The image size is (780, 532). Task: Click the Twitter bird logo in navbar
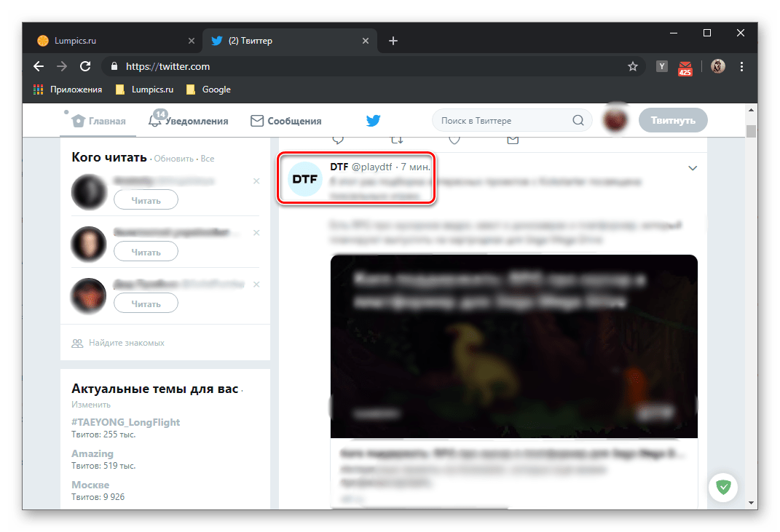(x=373, y=121)
